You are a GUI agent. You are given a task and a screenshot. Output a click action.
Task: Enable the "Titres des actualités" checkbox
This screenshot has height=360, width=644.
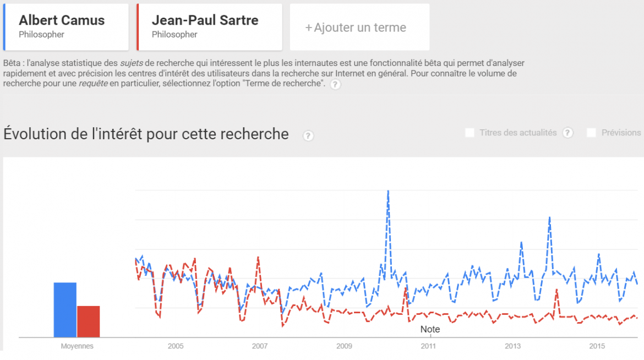click(x=470, y=133)
